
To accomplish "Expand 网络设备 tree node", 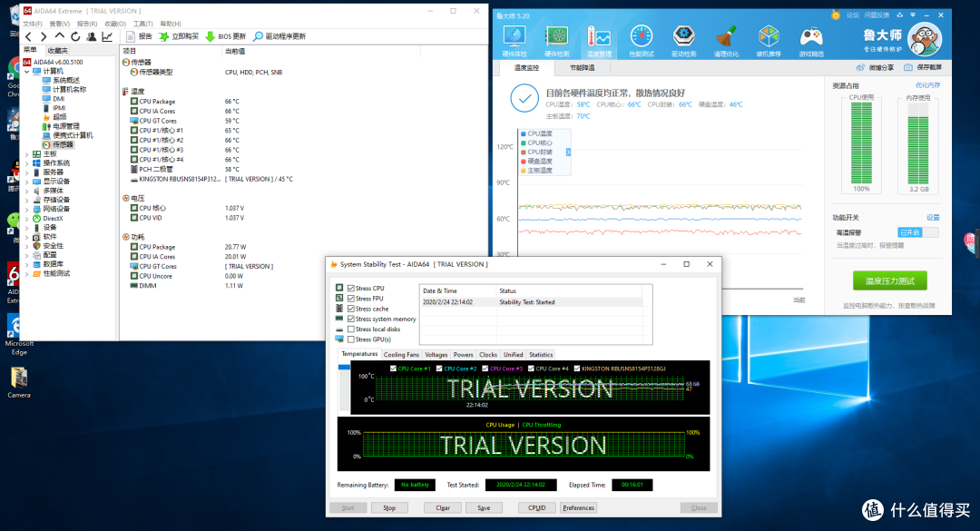I will click(27, 209).
